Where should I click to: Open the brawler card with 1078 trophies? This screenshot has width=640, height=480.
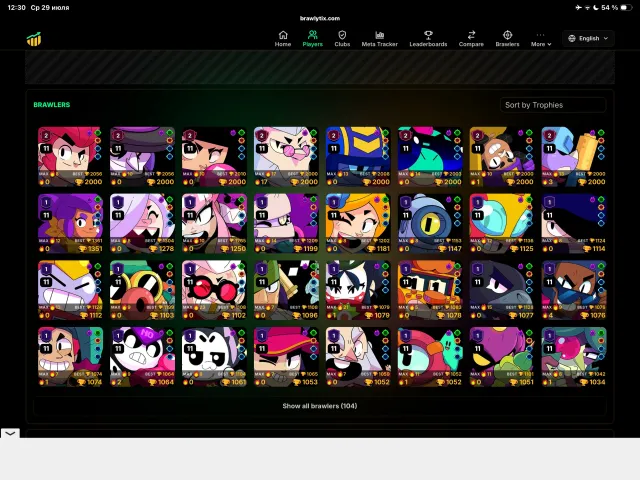[x=430, y=290]
